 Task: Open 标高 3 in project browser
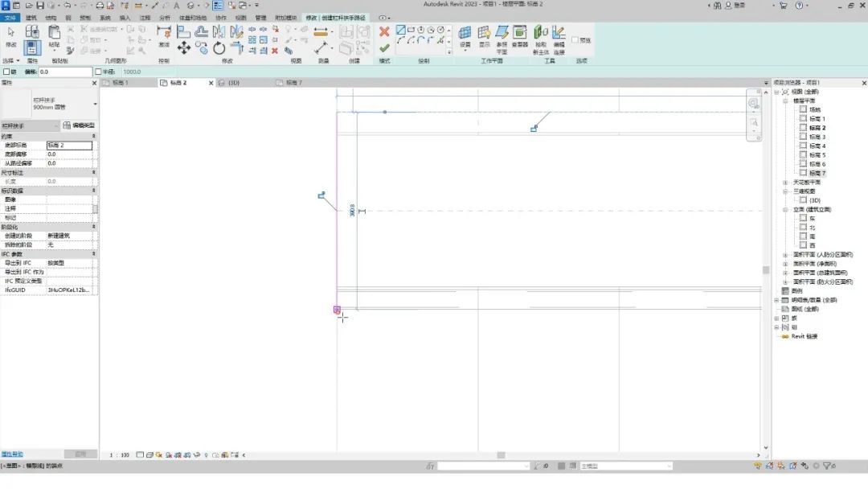click(x=817, y=137)
